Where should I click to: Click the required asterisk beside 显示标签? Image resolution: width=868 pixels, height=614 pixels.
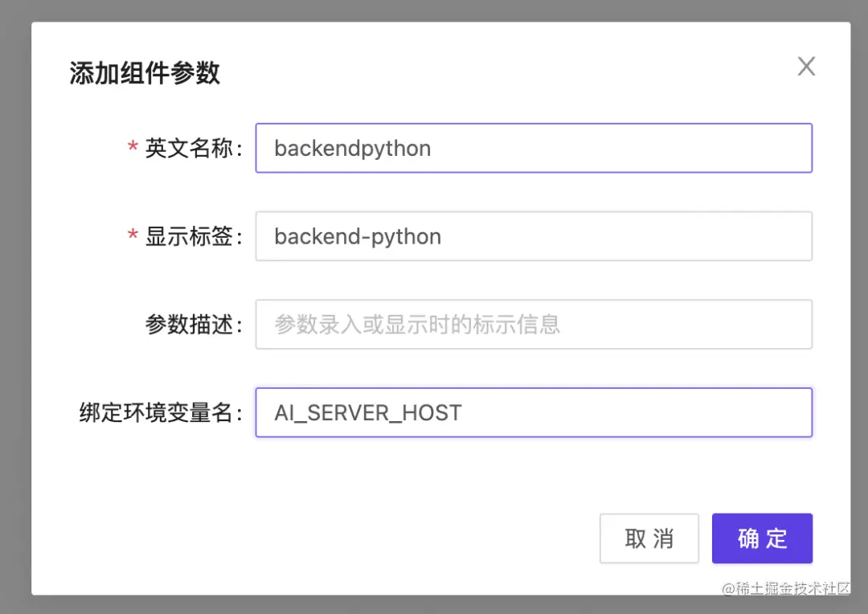(x=133, y=237)
